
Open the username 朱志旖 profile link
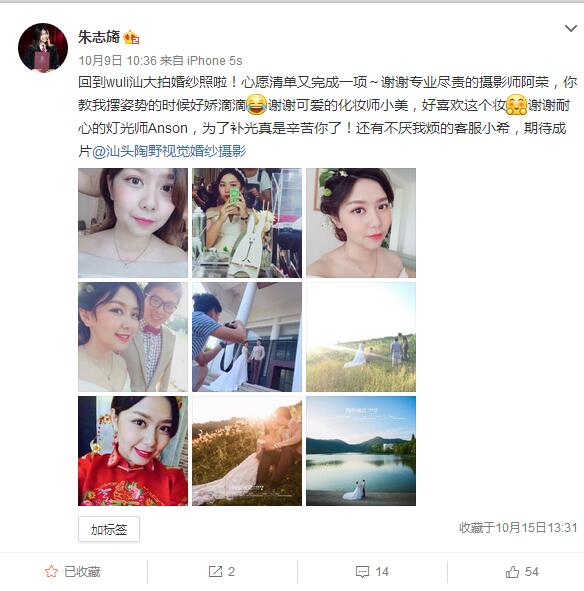click(x=99, y=37)
